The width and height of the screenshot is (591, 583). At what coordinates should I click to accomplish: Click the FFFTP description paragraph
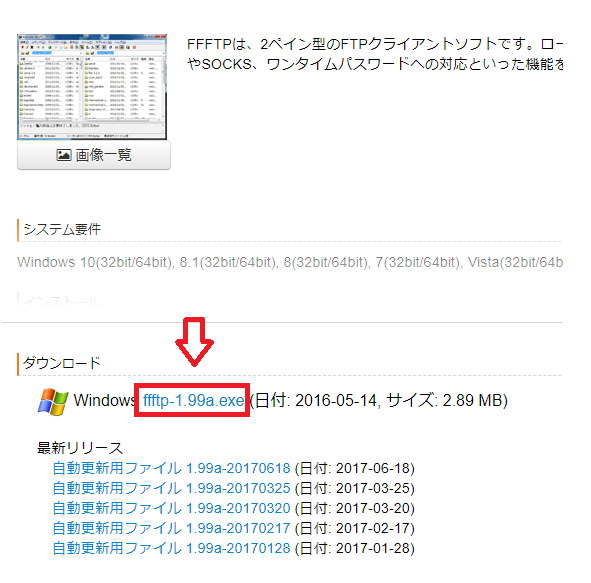tap(375, 54)
